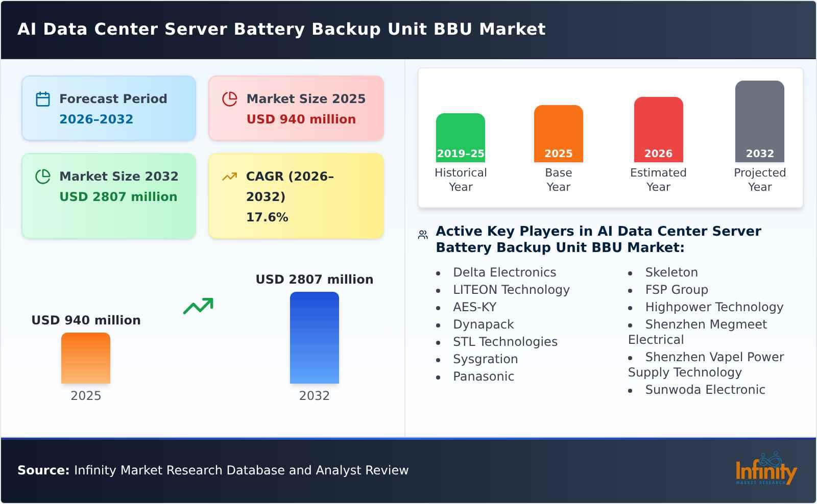This screenshot has width=817, height=504.
Task: Click the Sunwoda Electronic list entry
Action: (705, 390)
